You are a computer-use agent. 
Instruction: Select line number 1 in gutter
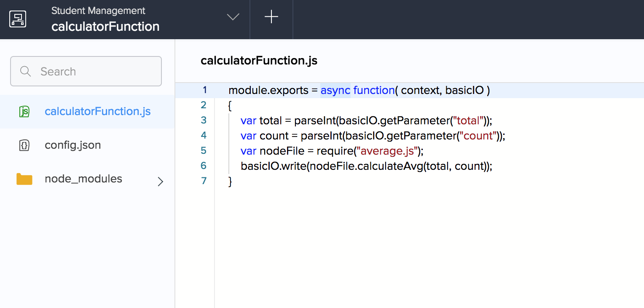[204, 90]
